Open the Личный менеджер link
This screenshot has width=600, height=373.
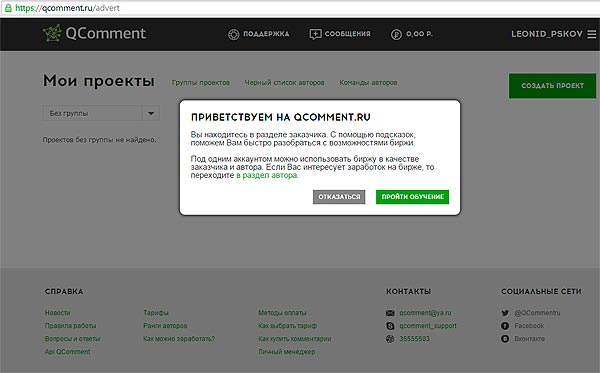pyautogui.click(x=287, y=352)
